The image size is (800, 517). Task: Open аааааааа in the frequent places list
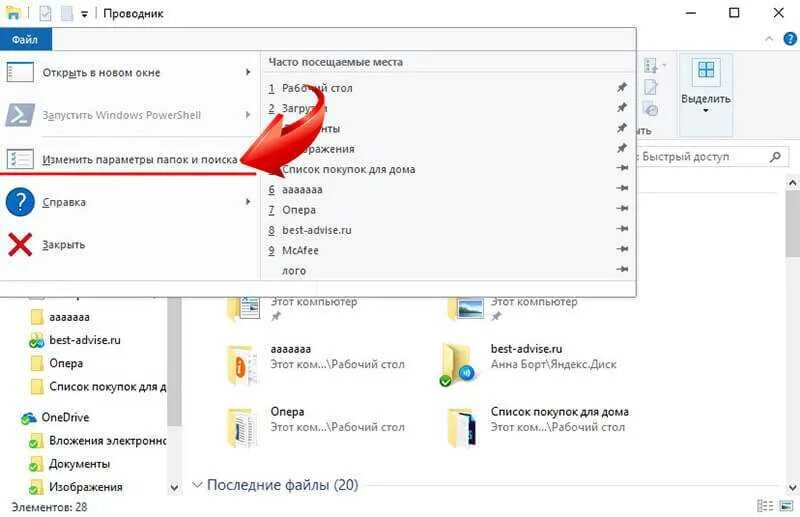(302, 190)
